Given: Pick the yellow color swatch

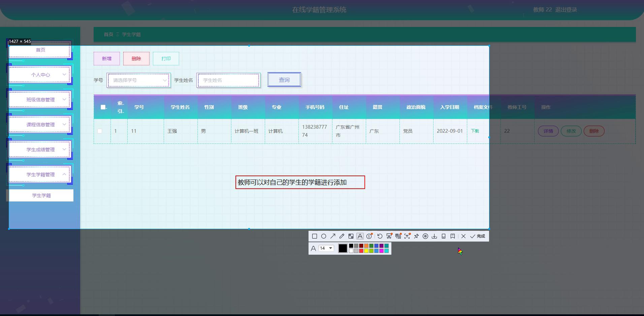Looking at the screenshot, I should point(366,251).
